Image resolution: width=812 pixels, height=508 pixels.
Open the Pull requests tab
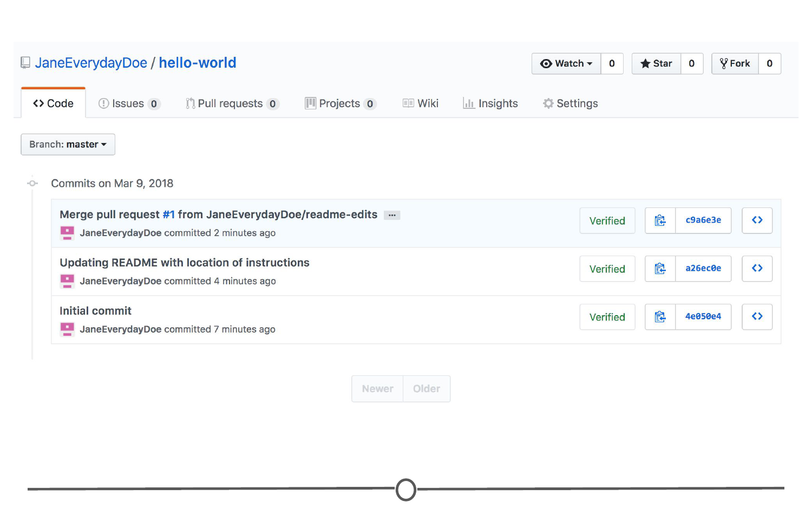point(231,103)
